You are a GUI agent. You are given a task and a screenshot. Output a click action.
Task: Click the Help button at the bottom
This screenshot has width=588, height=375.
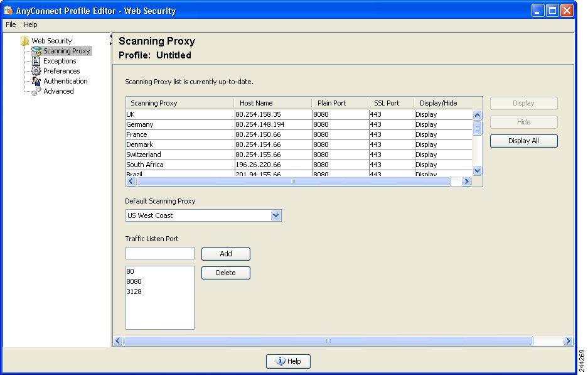(288, 361)
